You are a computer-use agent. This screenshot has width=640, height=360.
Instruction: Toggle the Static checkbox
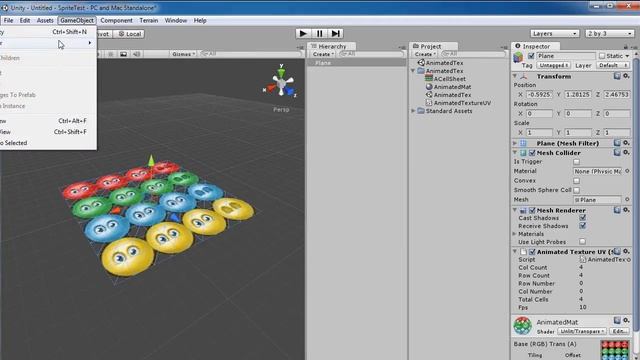pos(602,56)
